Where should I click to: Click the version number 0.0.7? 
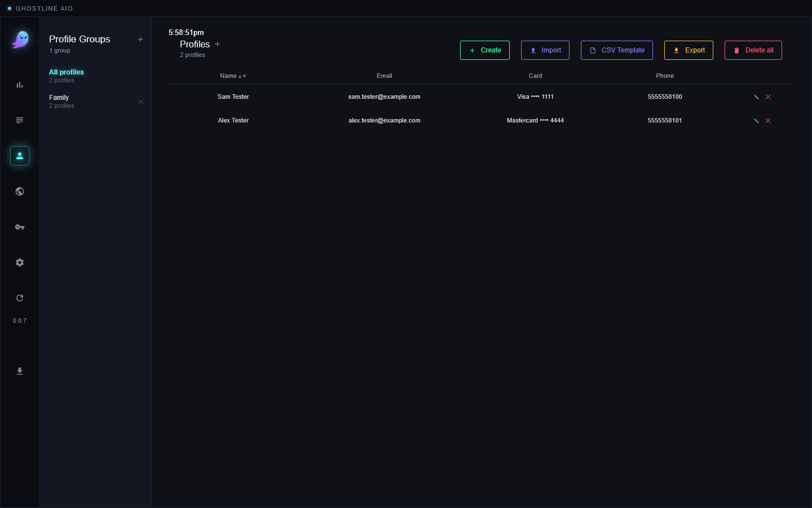(20, 321)
